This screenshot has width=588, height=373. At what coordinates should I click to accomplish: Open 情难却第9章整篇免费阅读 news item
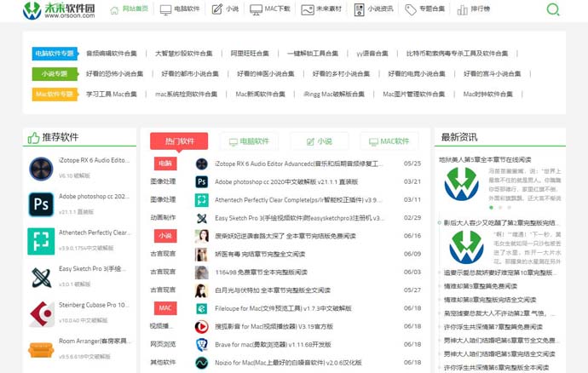coord(481,286)
